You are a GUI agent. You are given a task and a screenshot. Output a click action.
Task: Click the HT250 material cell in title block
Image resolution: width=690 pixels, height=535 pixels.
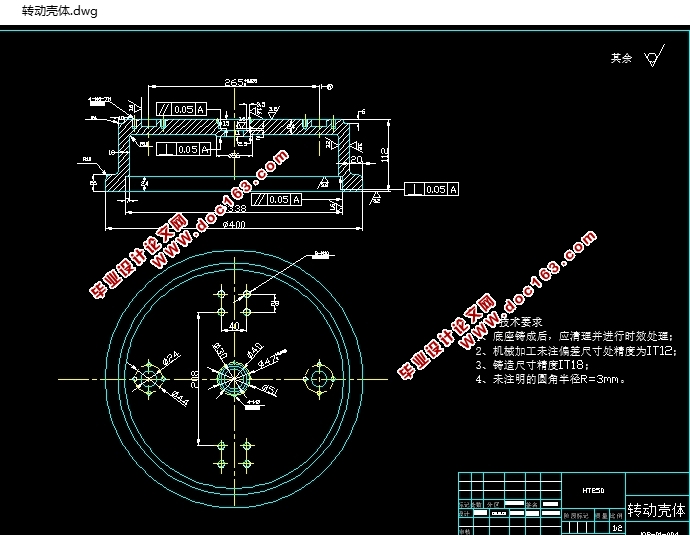pyautogui.click(x=593, y=491)
